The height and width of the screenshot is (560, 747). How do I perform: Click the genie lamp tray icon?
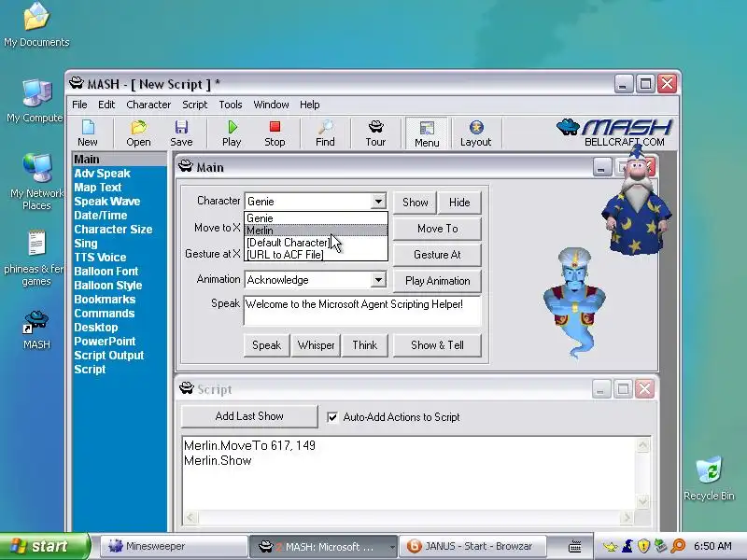point(611,546)
